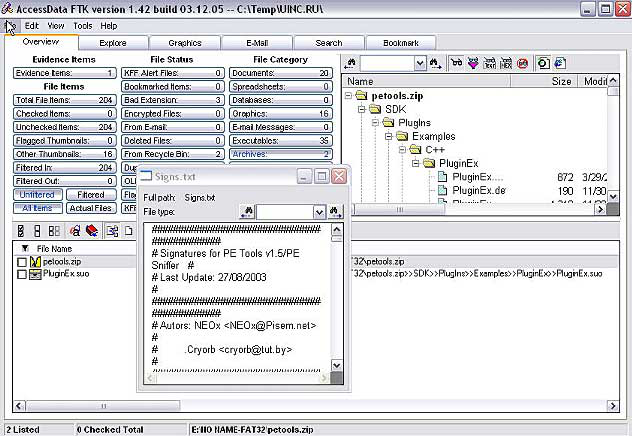Click find-previous icon in Signs.txt window
The image size is (632, 436).
click(x=247, y=212)
